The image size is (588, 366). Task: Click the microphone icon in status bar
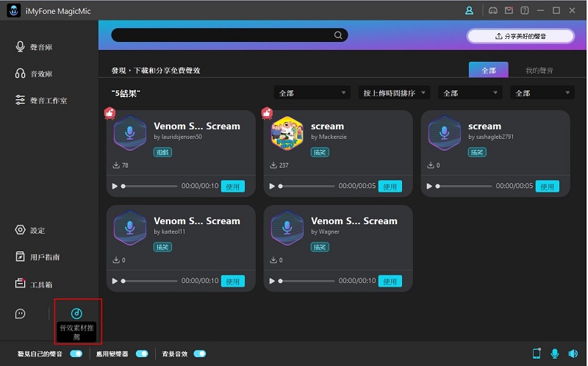(x=555, y=354)
